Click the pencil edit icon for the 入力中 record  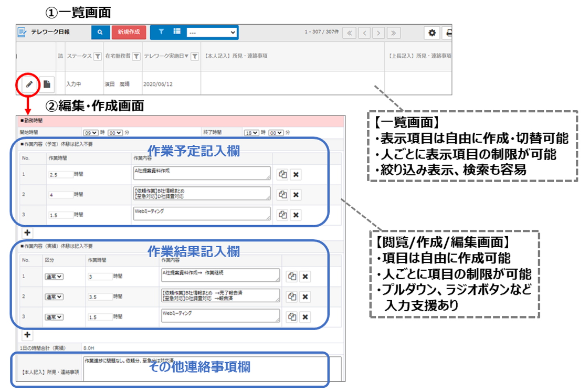tap(29, 84)
